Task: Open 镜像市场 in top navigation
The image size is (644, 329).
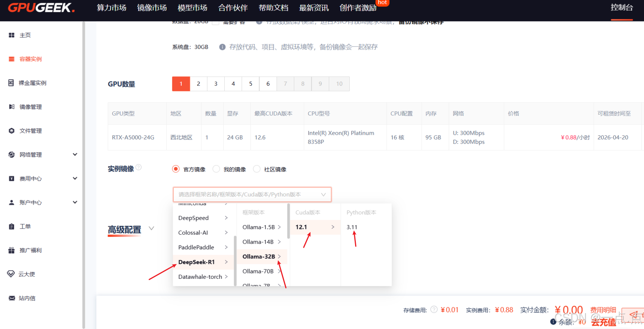Action: [152, 8]
